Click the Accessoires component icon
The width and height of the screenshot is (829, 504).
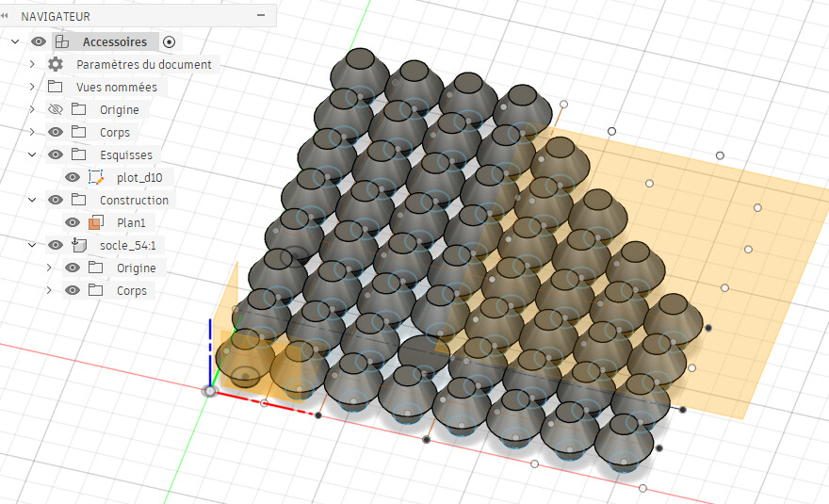[x=62, y=41]
